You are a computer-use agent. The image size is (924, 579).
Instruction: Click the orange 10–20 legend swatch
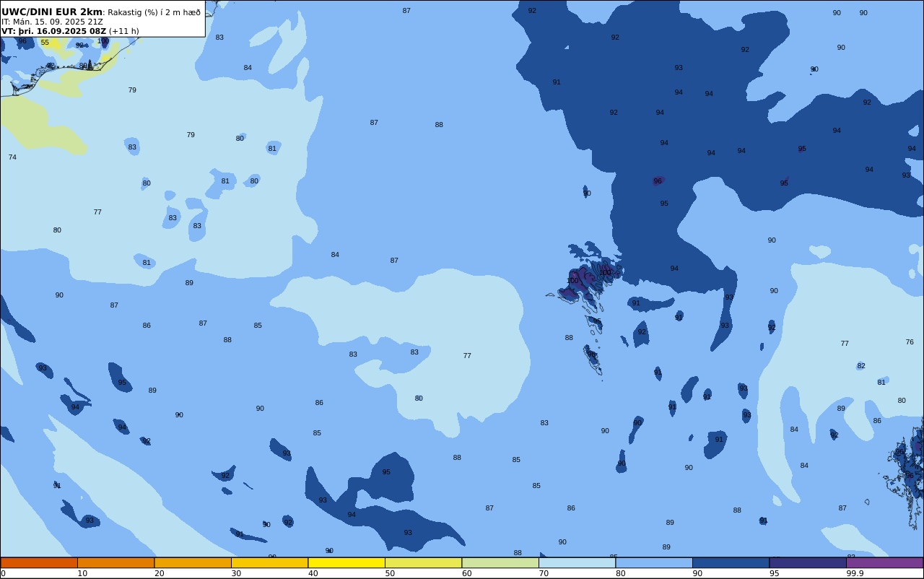(115, 562)
